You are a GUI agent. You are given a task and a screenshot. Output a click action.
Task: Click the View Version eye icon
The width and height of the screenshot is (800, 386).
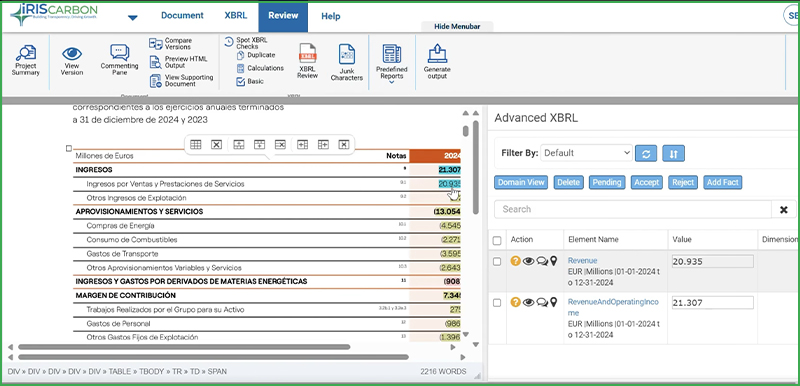pos(72,54)
